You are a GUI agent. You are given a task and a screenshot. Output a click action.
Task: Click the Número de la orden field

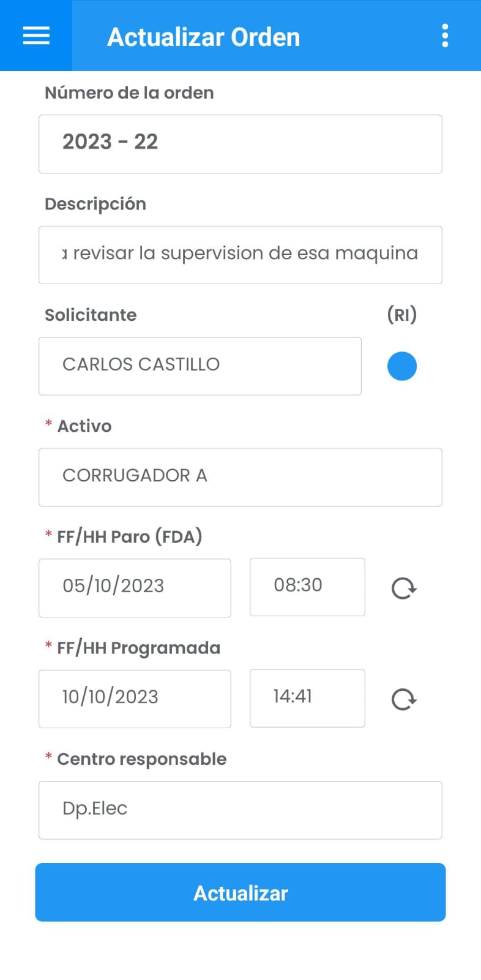point(240,144)
